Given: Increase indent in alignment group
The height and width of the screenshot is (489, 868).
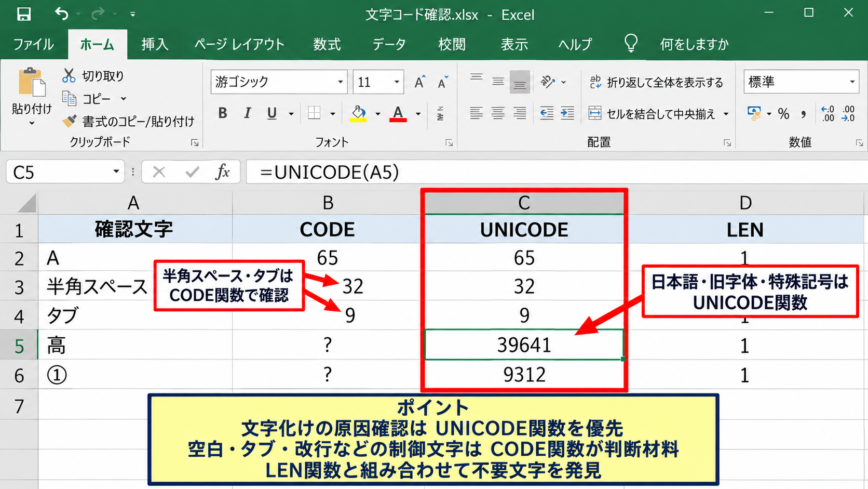Looking at the screenshot, I should (x=567, y=113).
